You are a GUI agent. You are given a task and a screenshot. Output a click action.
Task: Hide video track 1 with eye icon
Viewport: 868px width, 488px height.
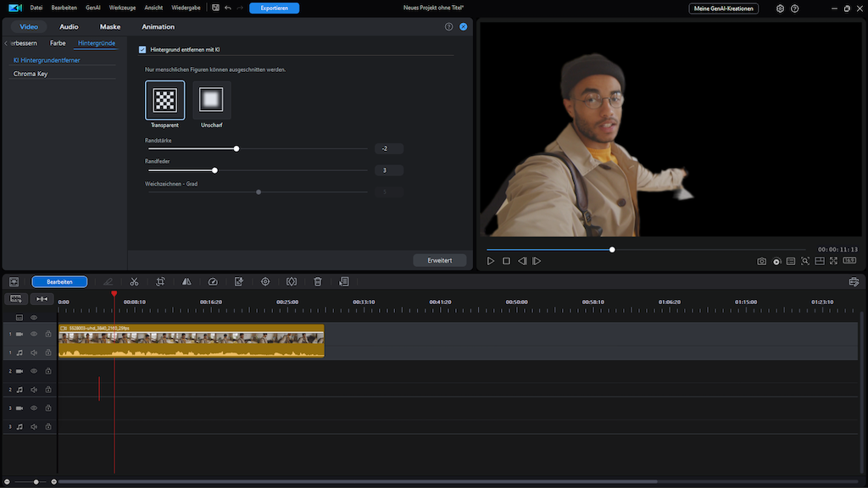click(x=34, y=334)
